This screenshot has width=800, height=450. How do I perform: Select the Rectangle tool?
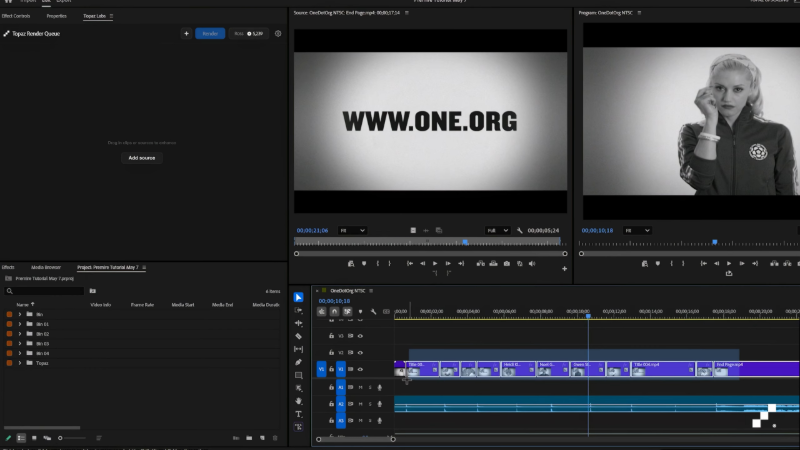pos(298,376)
